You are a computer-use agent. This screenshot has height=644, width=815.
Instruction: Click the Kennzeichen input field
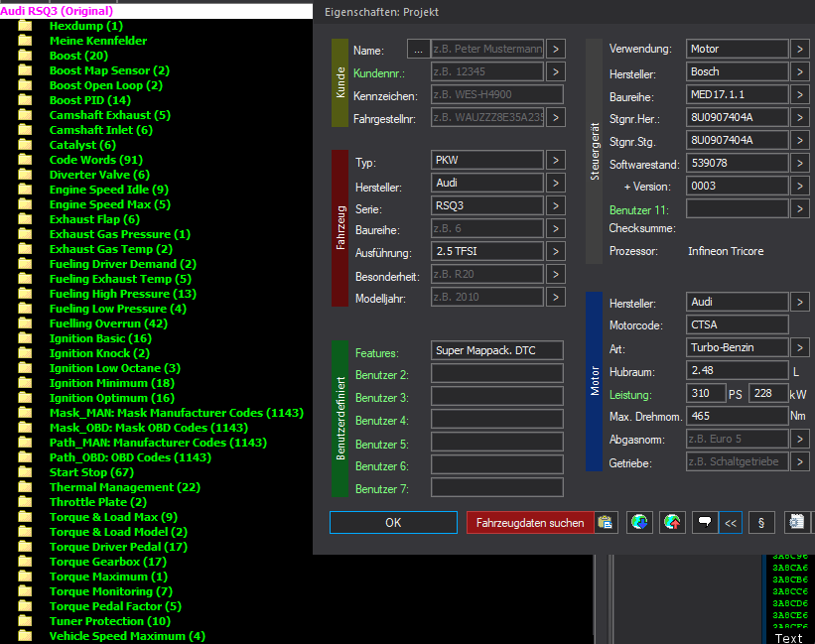[x=497, y=94]
